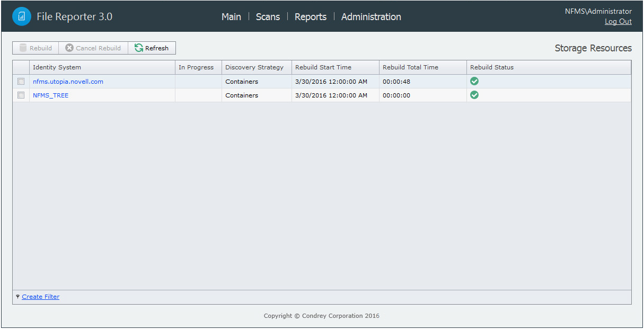Click the Cancel Rebuild X icon
644x329 pixels.
(x=68, y=48)
